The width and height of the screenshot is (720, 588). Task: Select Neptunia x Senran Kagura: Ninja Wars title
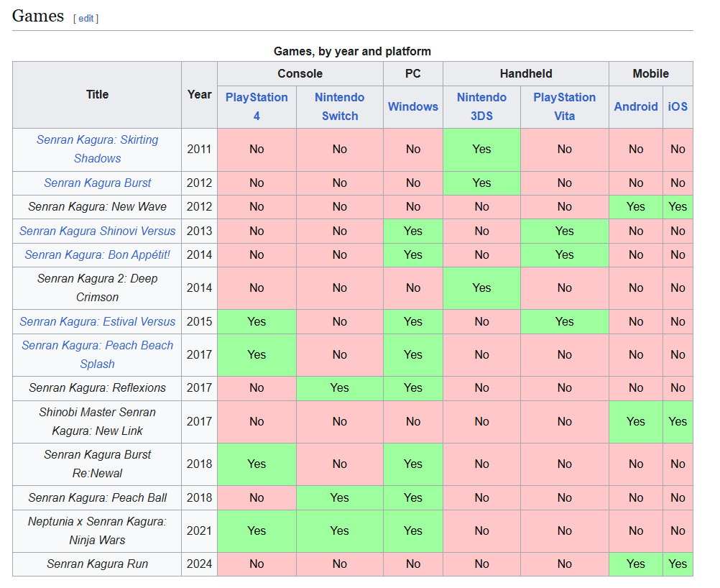tap(97, 531)
